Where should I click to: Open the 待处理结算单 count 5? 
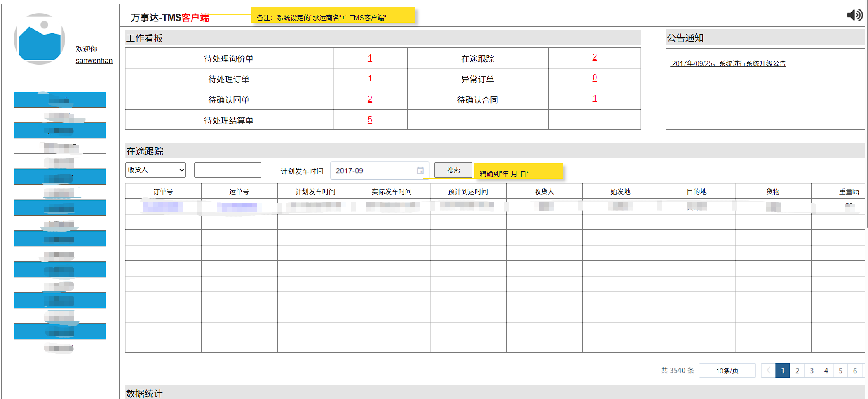click(x=370, y=120)
